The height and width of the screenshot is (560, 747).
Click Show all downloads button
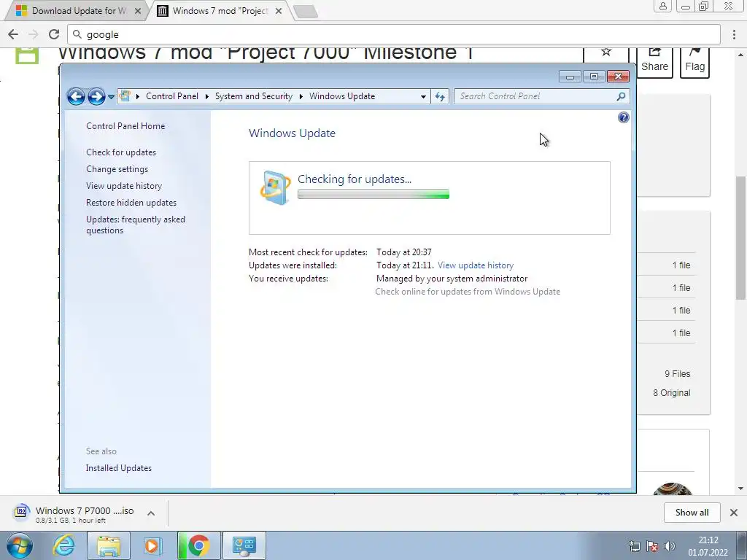(x=692, y=513)
